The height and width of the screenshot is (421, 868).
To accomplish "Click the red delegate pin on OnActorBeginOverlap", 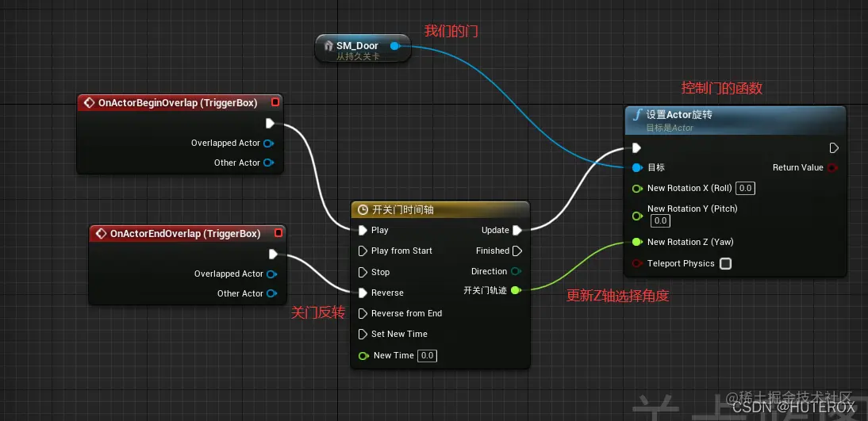I will [x=275, y=102].
